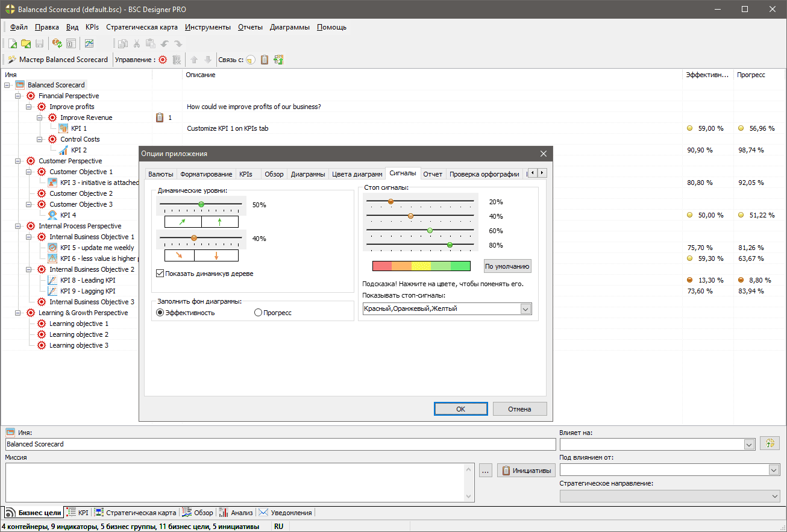Click the chart icon in the top toolbar
The image size is (787, 532).
(89, 43)
